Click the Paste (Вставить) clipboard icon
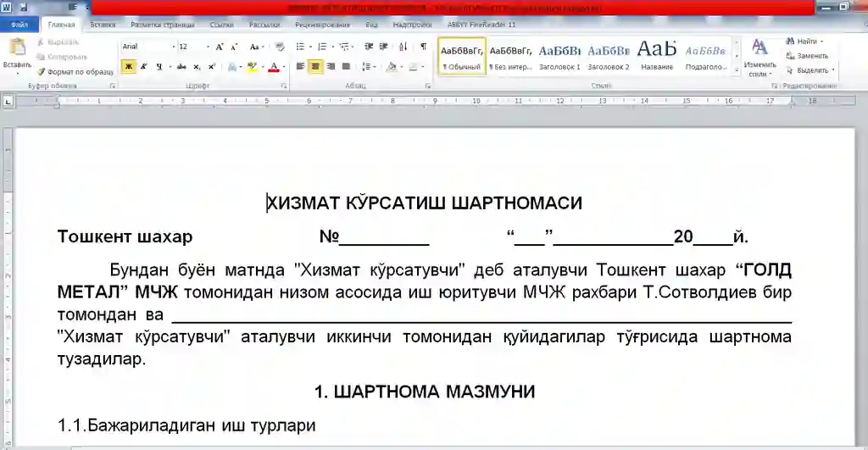 [x=17, y=47]
